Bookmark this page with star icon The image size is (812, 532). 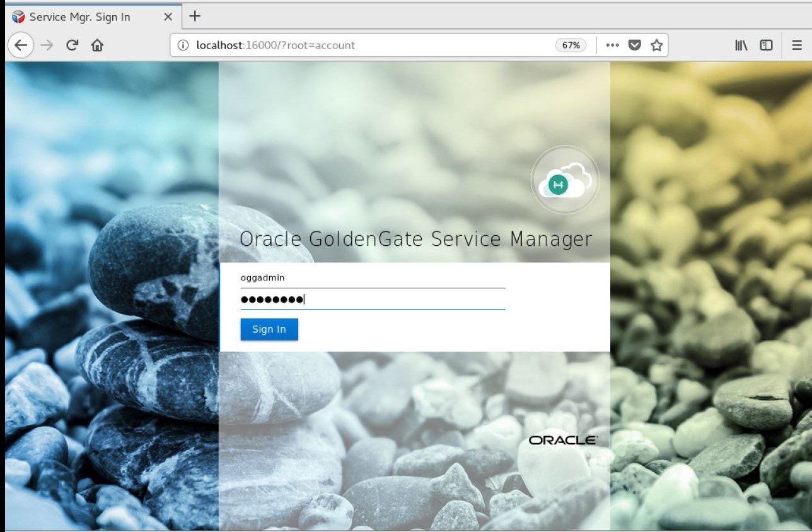[656, 45]
